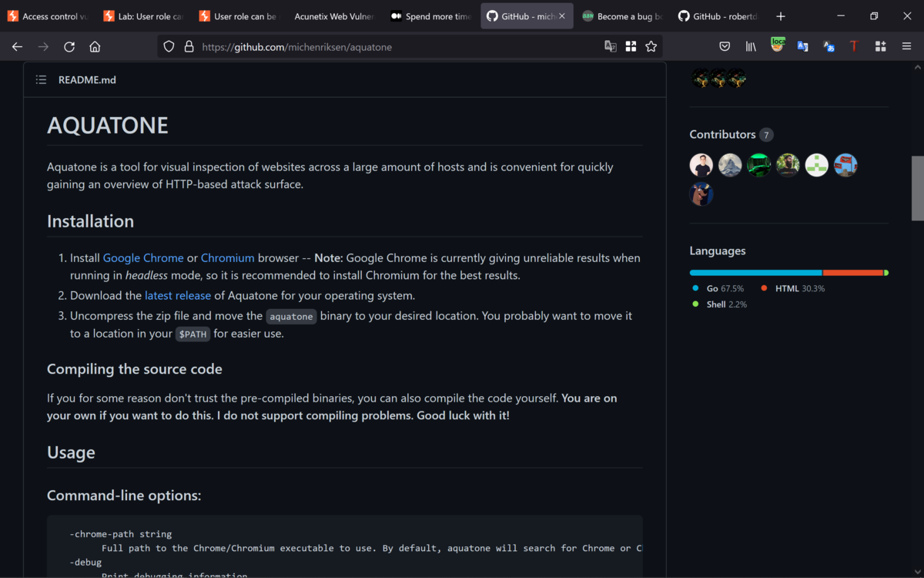The image size is (924, 578).
Task: Click the Shell 2.2% language link
Action: coord(719,304)
